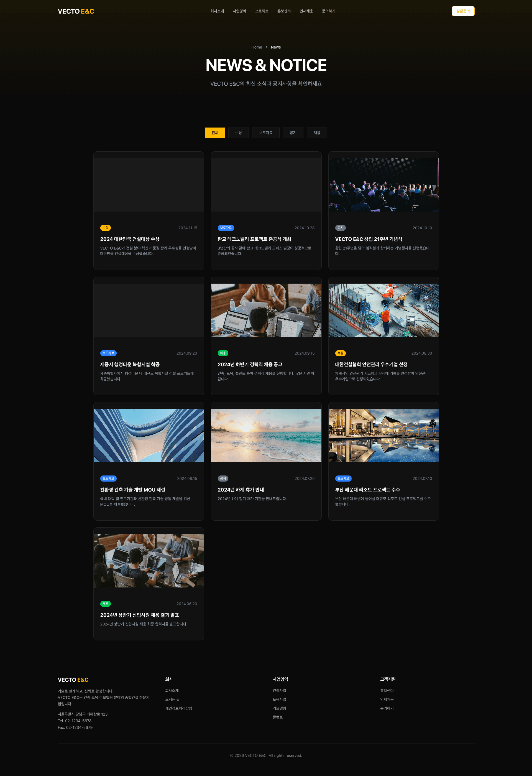
Task: Show only 채용 category posts
Action: tap(317, 133)
